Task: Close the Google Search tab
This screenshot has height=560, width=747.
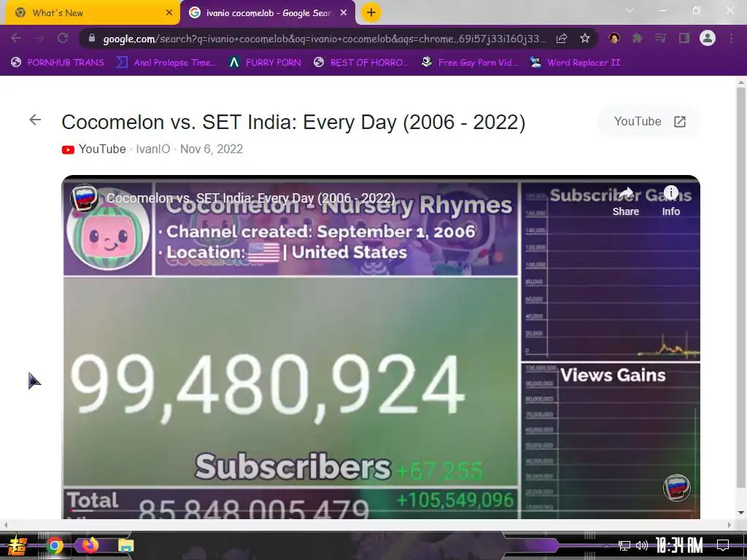Action: (x=344, y=13)
